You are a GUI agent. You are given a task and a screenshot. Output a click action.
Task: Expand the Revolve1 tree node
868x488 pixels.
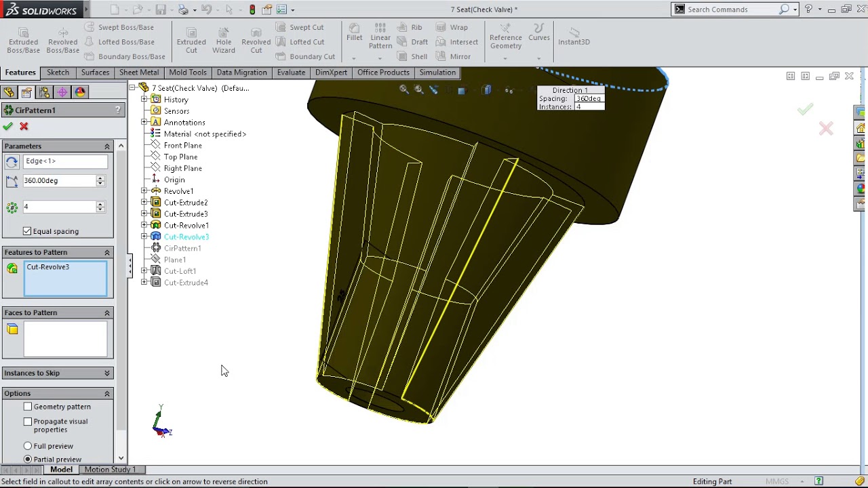pos(144,191)
